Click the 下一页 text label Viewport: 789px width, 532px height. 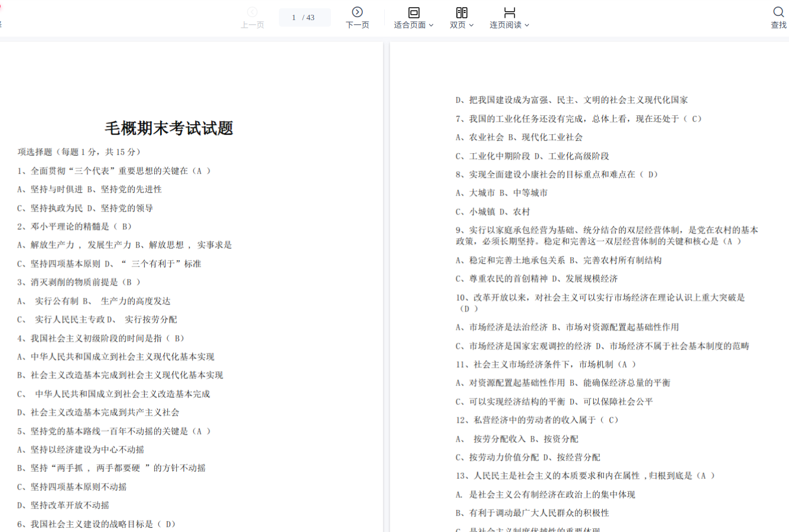[357, 25]
